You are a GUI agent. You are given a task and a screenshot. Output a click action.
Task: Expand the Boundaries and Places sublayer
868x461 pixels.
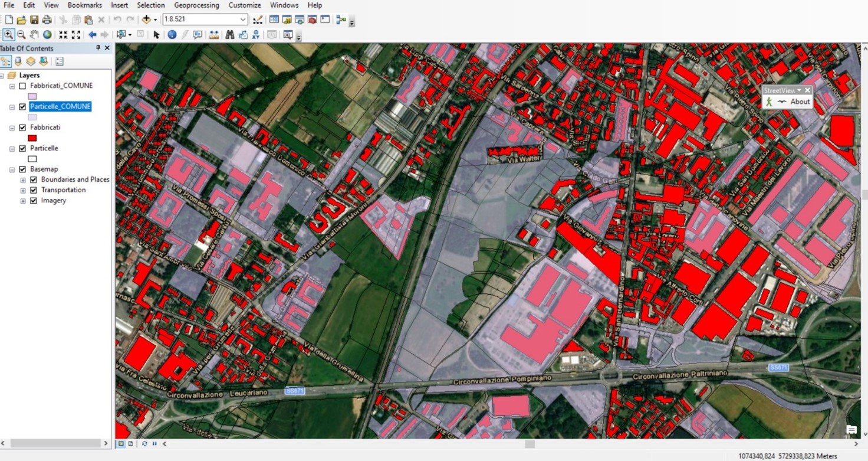click(23, 180)
